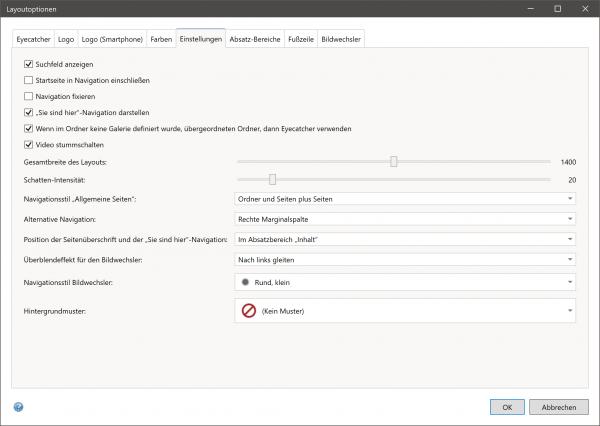Uncheck the Suchfeld anzeigen checkbox
The image size is (600, 426).
28,64
